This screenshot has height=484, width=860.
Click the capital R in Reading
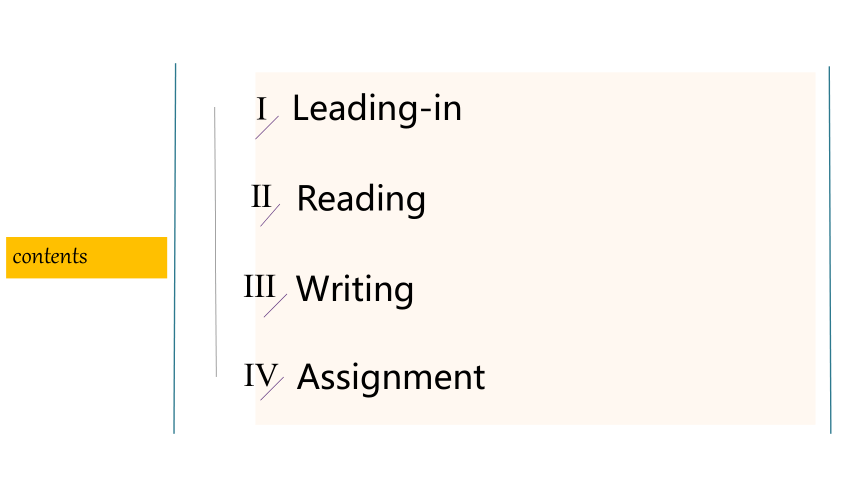307,198
